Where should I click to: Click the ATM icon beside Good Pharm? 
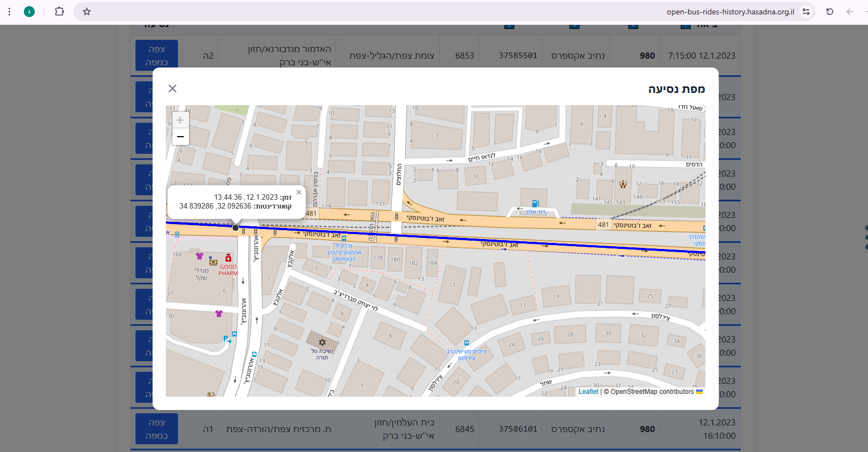click(213, 262)
